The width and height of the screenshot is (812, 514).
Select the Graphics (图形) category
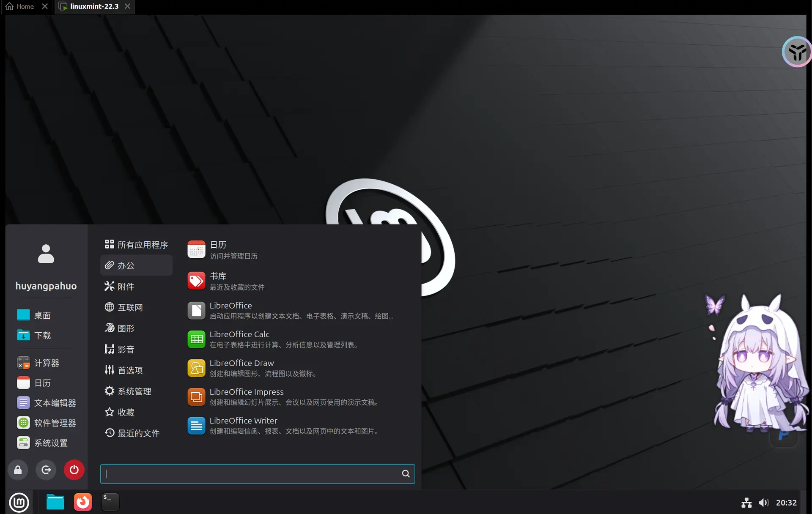click(136, 328)
